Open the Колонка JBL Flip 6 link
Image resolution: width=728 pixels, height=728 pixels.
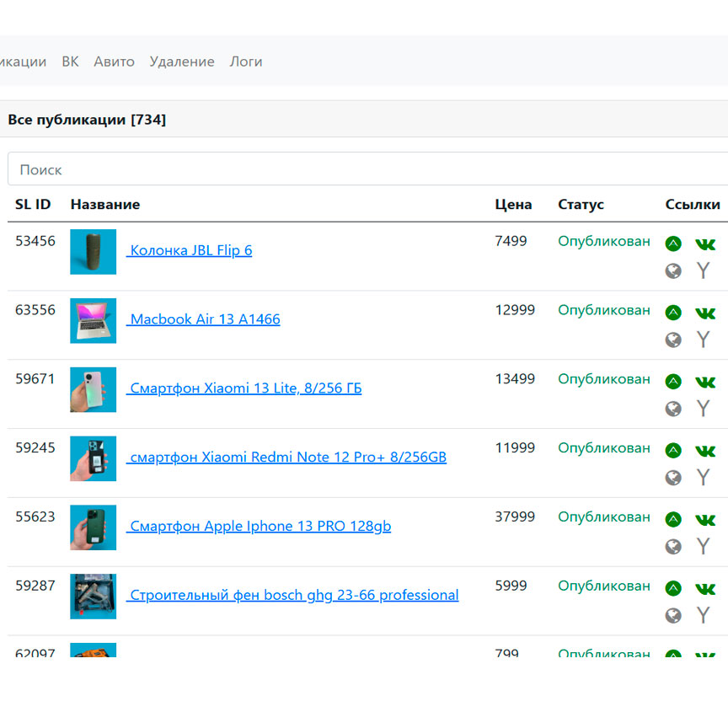pyautogui.click(x=190, y=250)
